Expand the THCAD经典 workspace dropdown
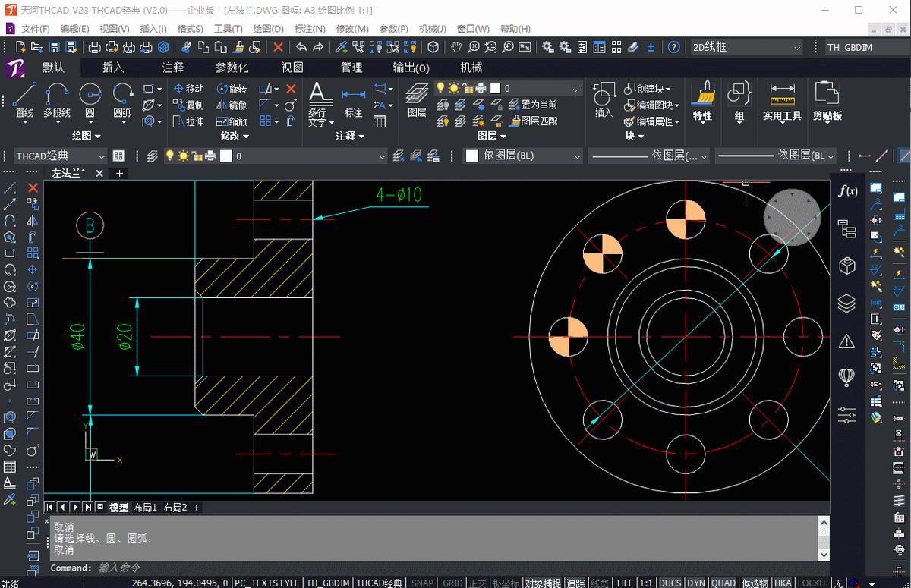 [x=61, y=156]
